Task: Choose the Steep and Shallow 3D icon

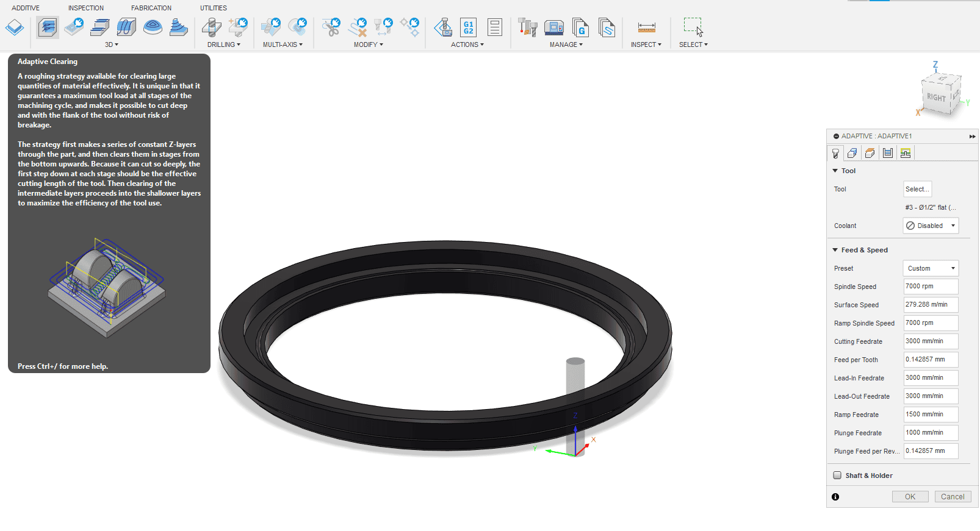Action: 100,27
